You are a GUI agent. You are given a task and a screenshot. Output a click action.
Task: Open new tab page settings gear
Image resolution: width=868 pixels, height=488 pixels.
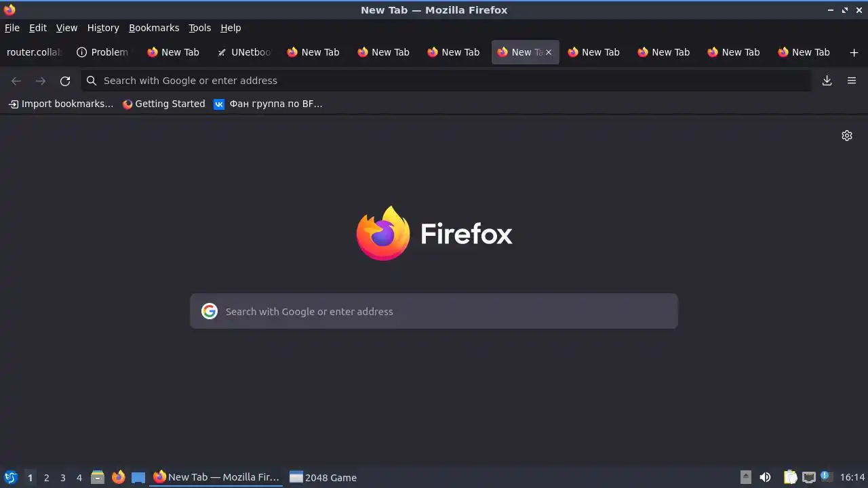tap(847, 136)
